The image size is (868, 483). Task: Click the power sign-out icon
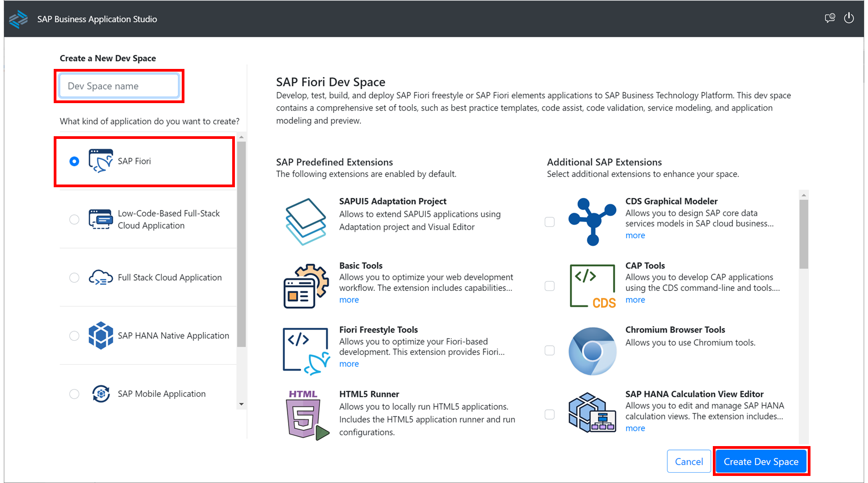point(849,18)
